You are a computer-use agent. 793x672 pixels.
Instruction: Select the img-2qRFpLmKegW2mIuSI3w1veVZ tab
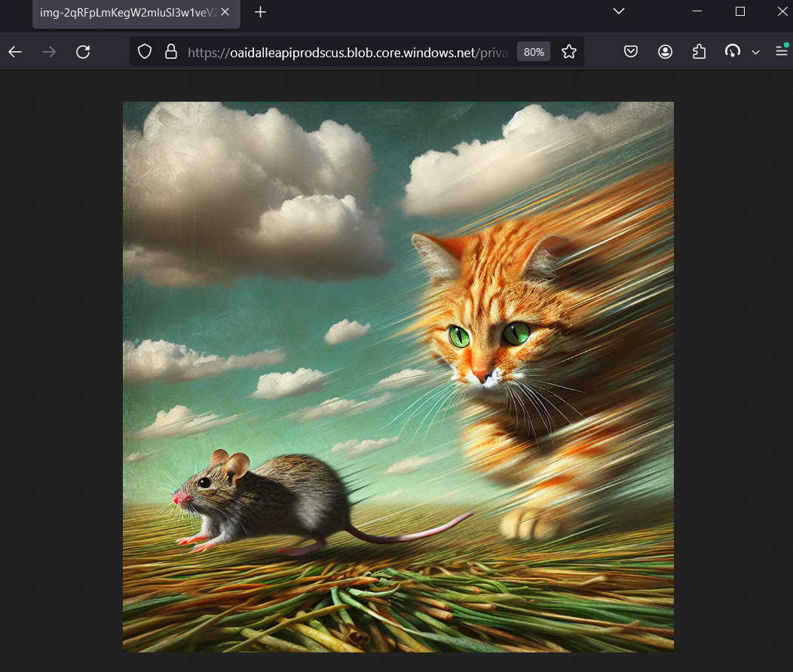click(x=128, y=12)
